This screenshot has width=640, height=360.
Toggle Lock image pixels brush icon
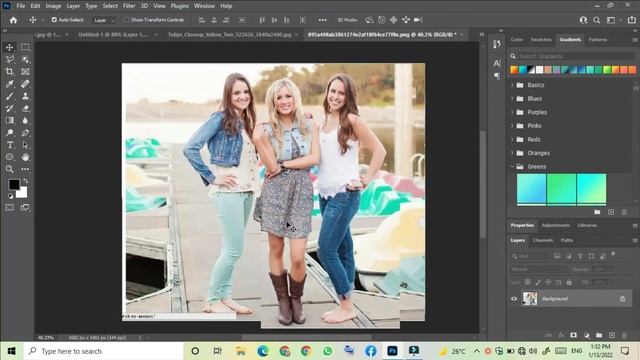point(538,282)
